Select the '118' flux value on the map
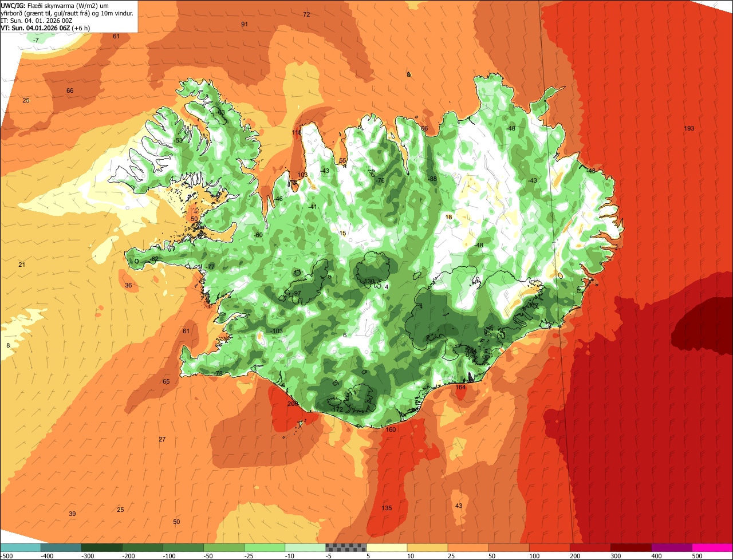The width and height of the screenshot is (733, 560). tap(297, 132)
